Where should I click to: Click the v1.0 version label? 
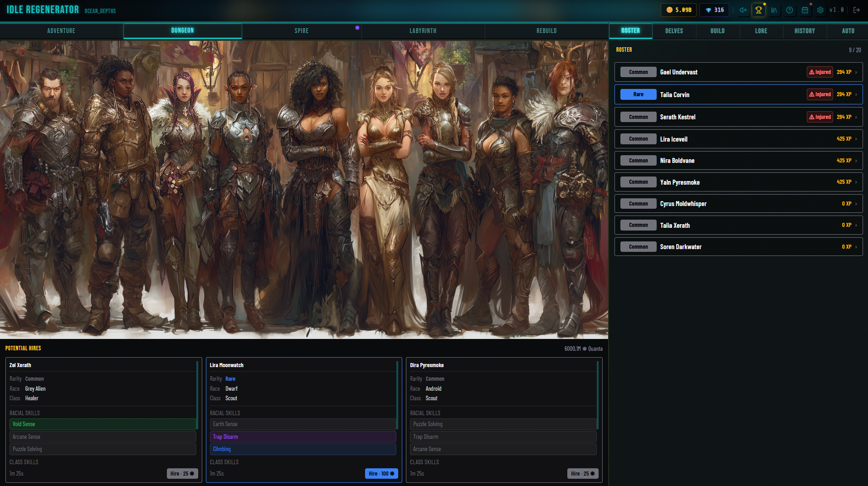837,10
